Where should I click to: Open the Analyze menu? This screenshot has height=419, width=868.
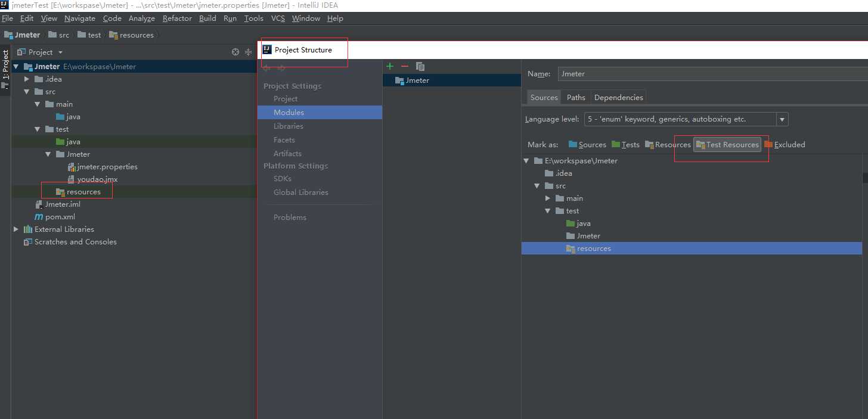(142, 18)
